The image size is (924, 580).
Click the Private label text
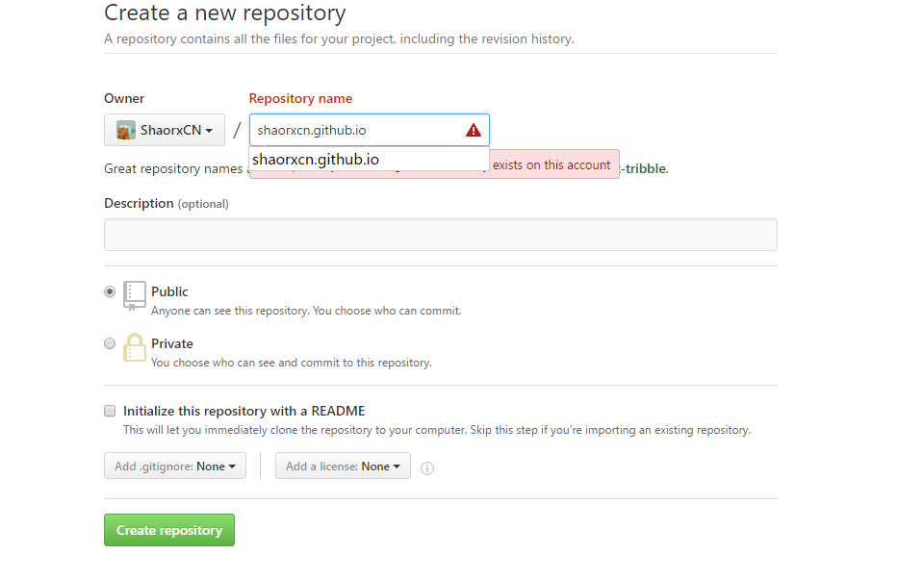172,343
